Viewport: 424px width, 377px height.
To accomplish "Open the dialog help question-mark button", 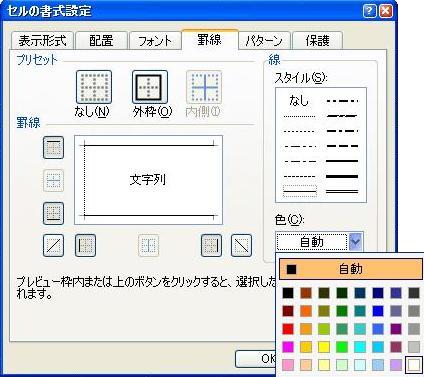I will (369, 11).
